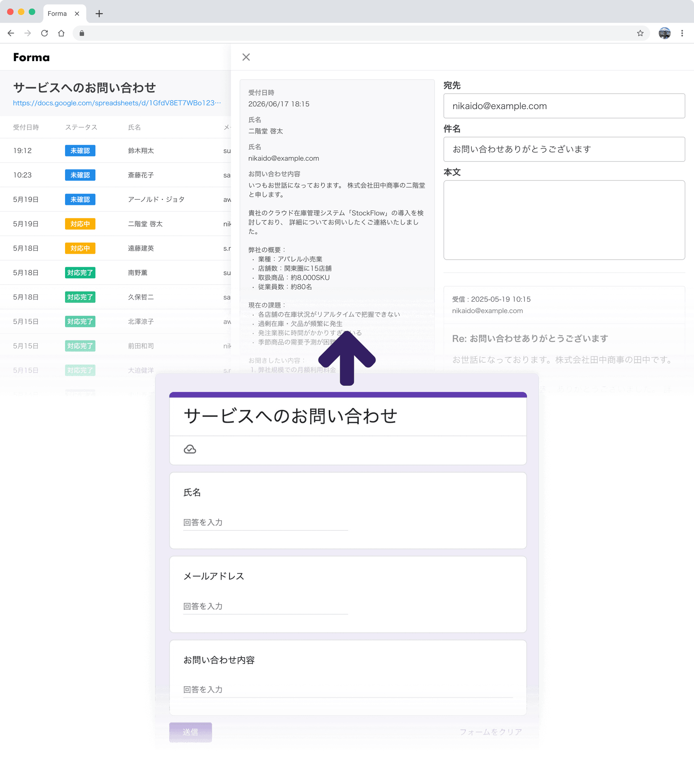
Task: Click フォームをクリア link
Action: [x=491, y=732]
